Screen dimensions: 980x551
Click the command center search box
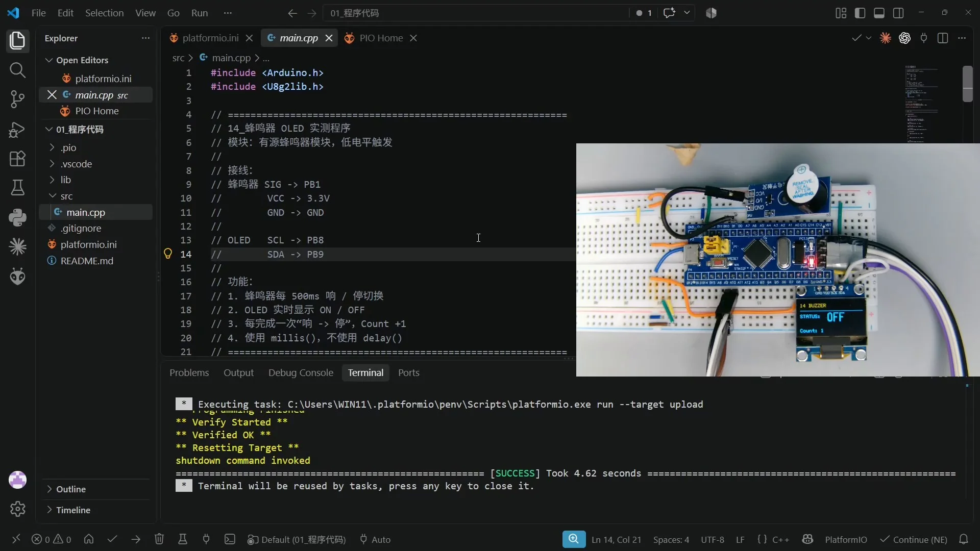coord(476,13)
